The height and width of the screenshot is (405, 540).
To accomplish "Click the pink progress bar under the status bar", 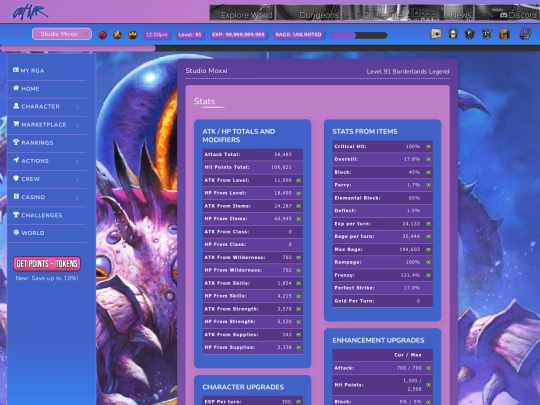I will (78, 49).
